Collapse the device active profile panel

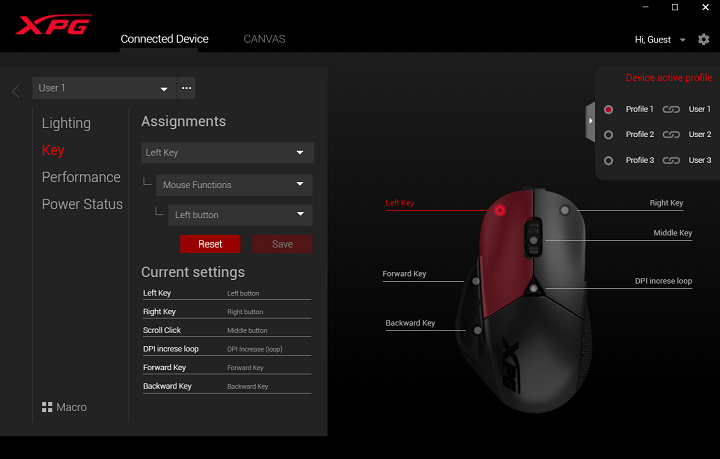[x=590, y=121]
